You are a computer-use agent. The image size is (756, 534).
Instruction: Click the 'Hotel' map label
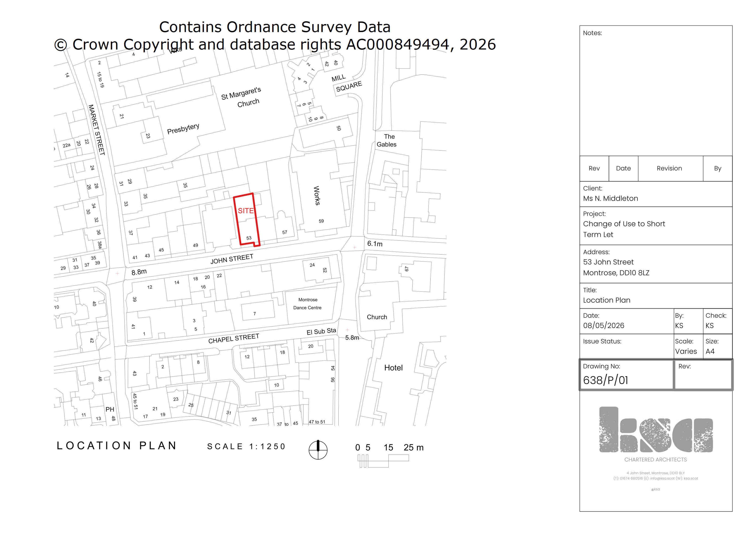(394, 368)
